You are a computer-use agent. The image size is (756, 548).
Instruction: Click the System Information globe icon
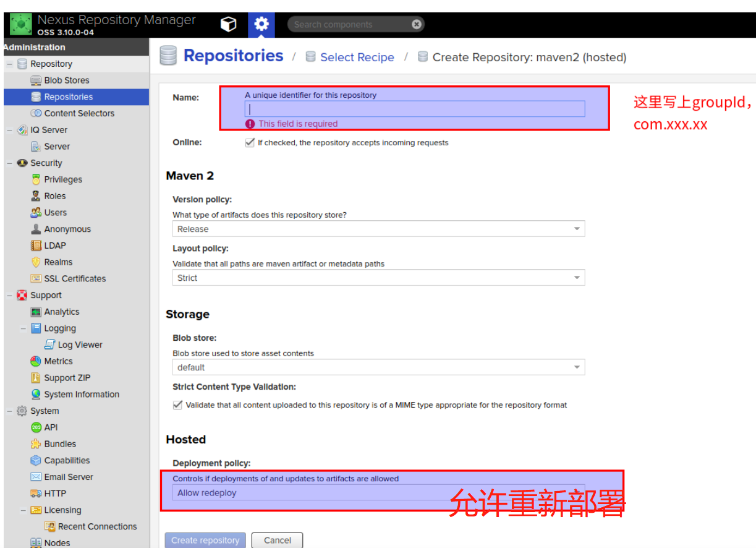coord(36,395)
